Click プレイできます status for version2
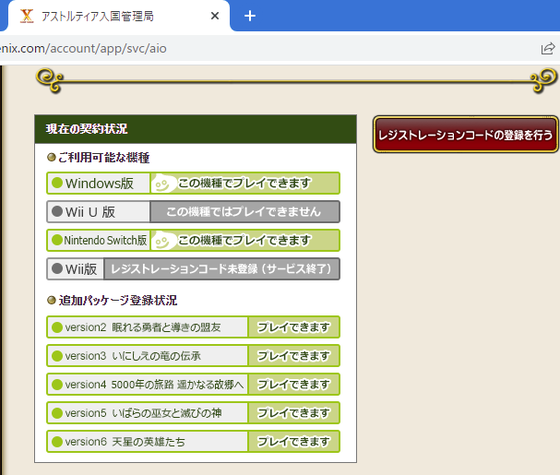 tap(294, 327)
